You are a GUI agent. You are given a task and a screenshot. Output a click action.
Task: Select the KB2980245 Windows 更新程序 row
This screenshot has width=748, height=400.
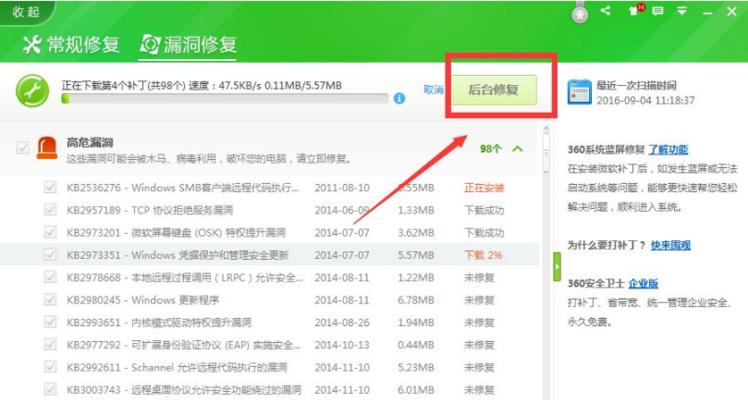pyautogui.click(x=270, y=299)
